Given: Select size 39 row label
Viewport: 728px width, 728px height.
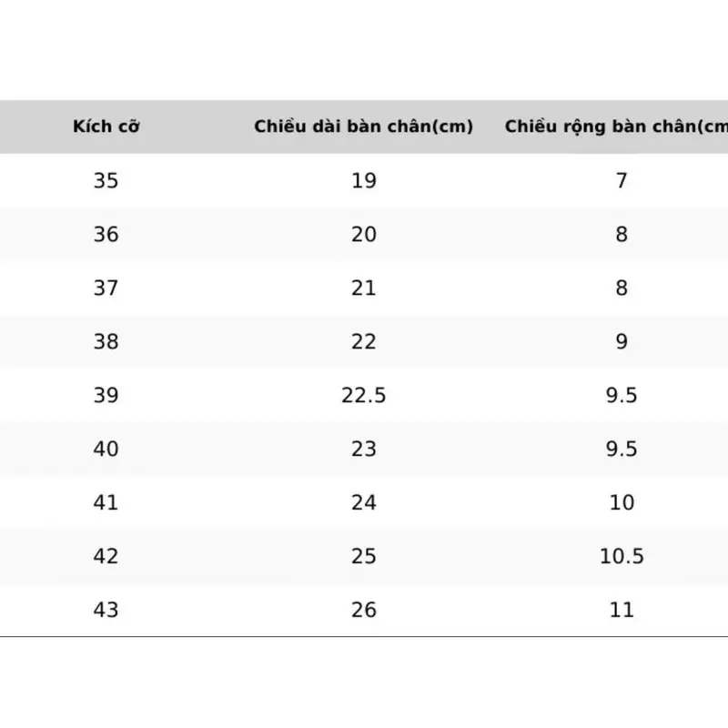Looking at the screenshot, I should point(106,395).
